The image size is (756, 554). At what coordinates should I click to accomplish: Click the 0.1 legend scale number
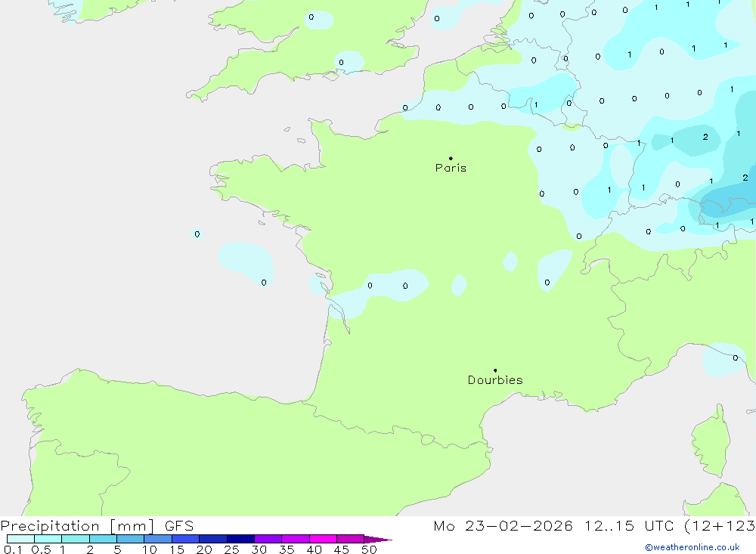click(x=13, y=549)
